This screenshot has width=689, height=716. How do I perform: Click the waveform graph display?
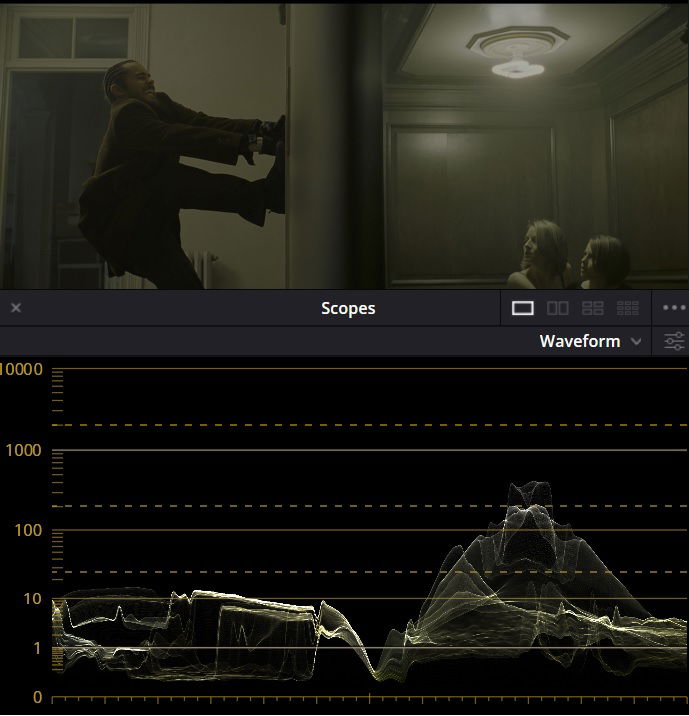point(369,532)
